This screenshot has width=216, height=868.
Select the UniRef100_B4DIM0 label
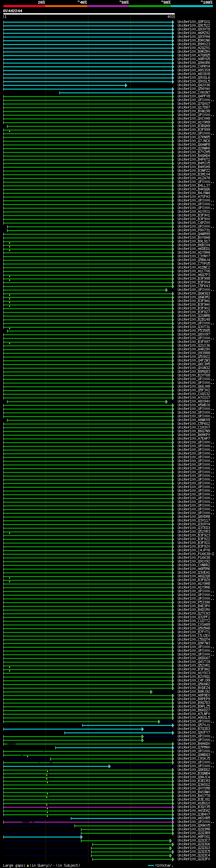tap(194, 610)
